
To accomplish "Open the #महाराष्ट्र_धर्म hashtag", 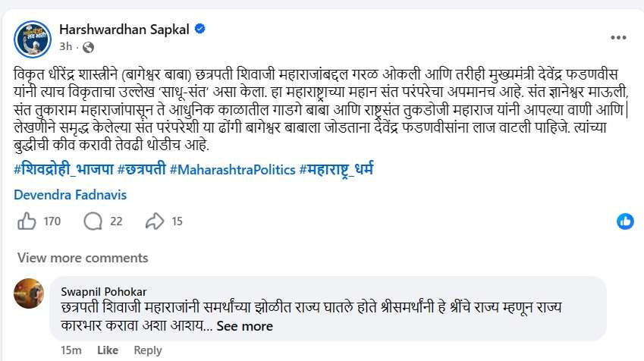I will (x=337, y=169).
